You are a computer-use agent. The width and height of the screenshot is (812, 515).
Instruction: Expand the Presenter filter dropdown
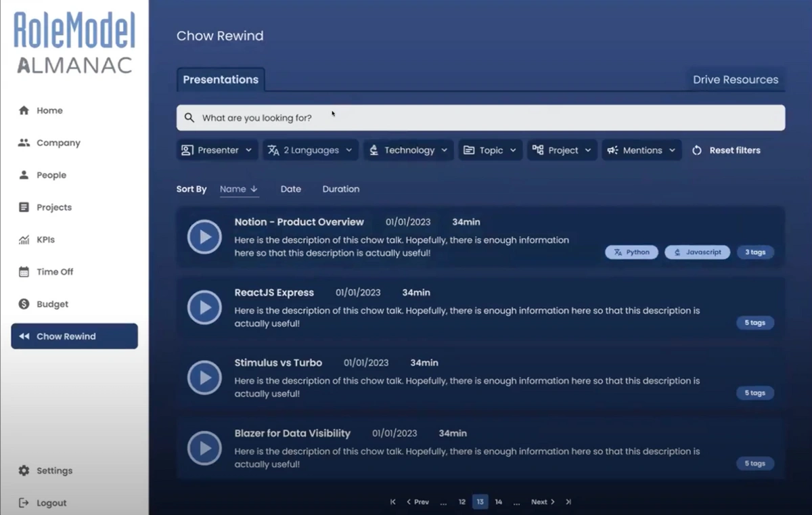click(217, 150)
